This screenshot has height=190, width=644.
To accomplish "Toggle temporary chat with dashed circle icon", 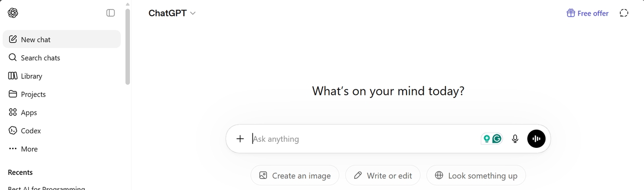I will (x=624, y=13).
